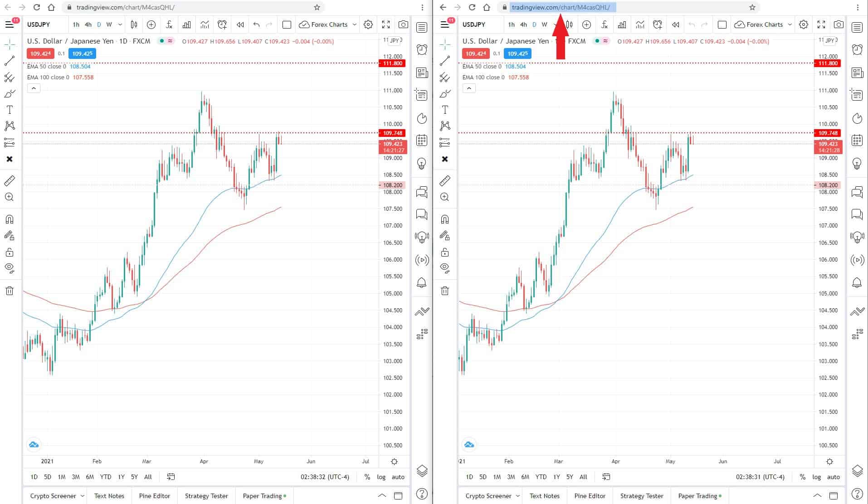The height and width of the screenshot is (504, 868).
Task: Enable magnet mode in the left toolbar
Action: point(9,219)
